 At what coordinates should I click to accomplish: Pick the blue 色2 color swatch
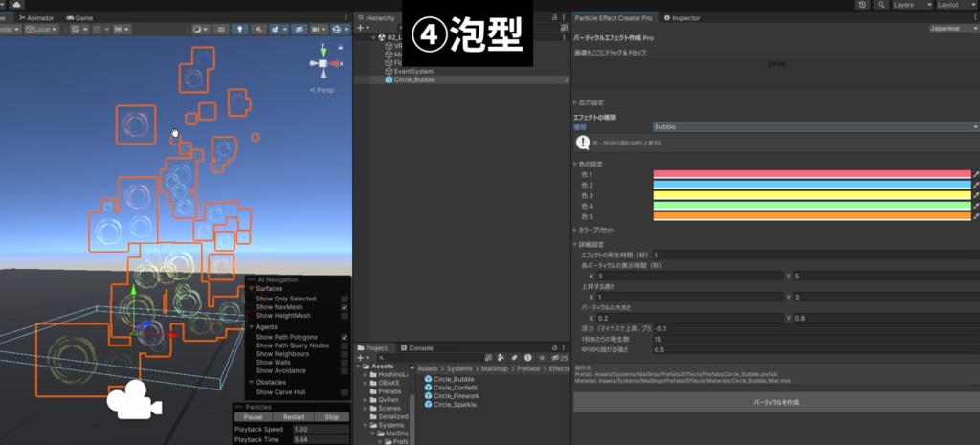(x=812, y=185)
